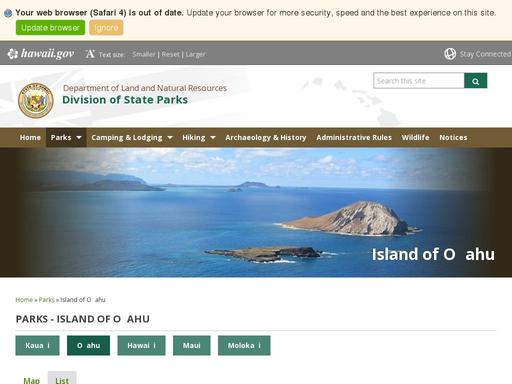Open the Stay Connected globe icon

[x=450, y=54]
